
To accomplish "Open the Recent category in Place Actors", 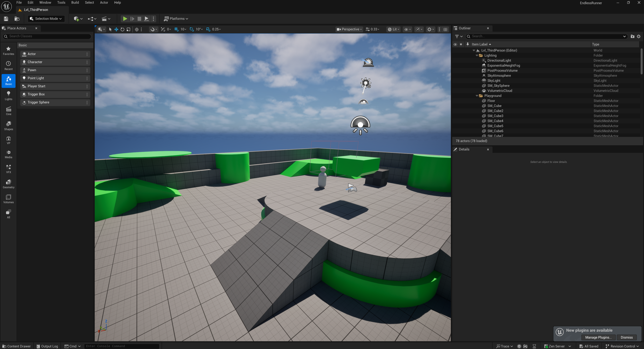I will pyautogui.click(x=8, y=66).
